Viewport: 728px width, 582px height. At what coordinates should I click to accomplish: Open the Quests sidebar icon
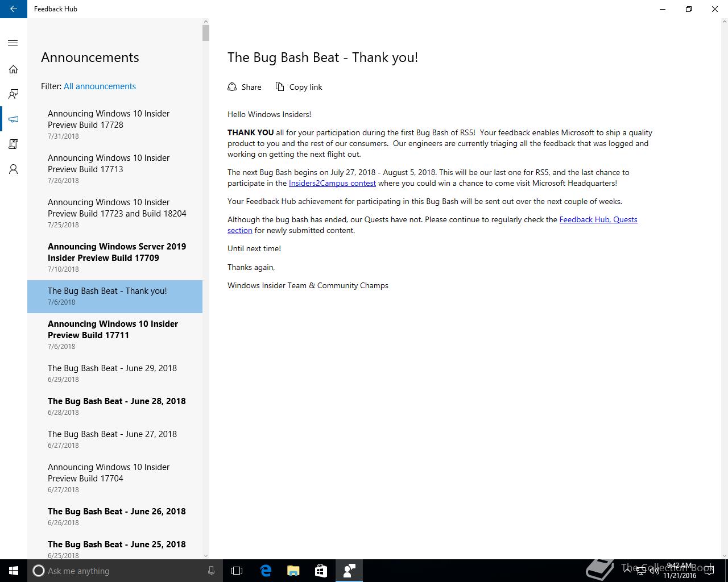point(13,144)
